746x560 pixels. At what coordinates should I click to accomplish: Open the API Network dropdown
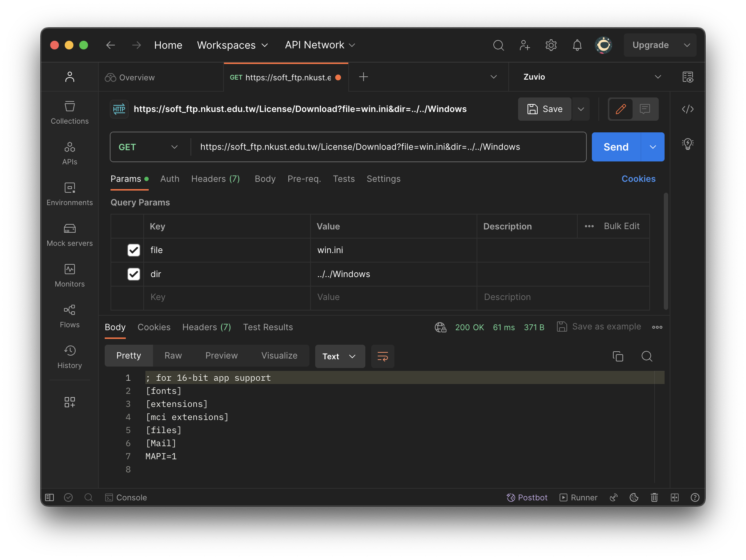tap(320, 45)
